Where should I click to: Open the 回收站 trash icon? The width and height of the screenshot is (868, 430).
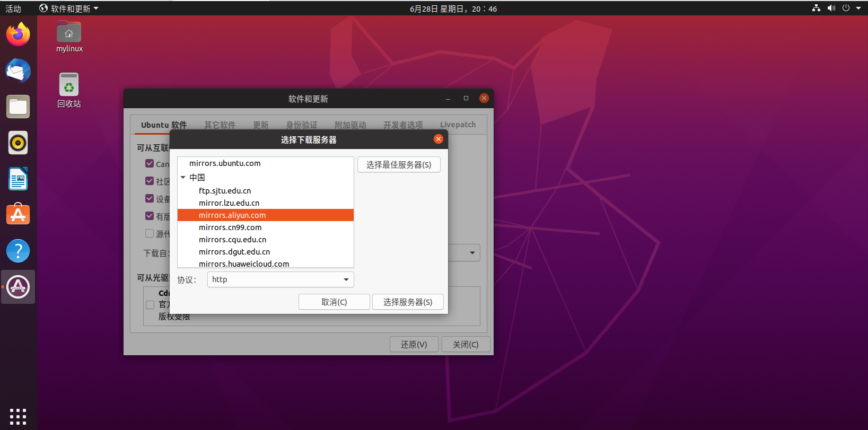tap(69, 91)
